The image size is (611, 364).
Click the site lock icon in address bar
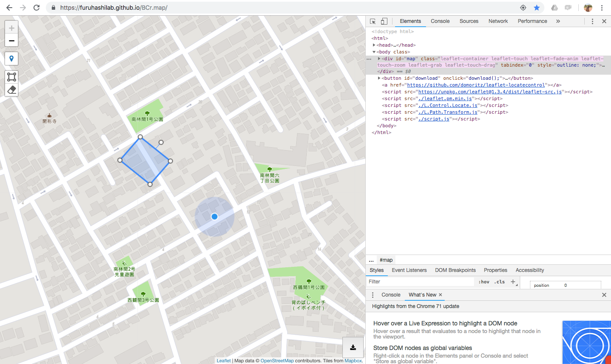click(53, 8)
